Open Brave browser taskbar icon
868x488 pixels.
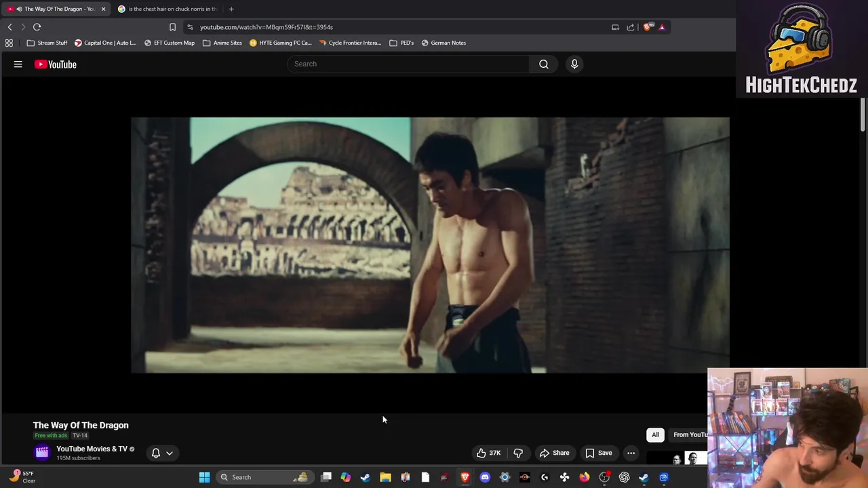465,477
